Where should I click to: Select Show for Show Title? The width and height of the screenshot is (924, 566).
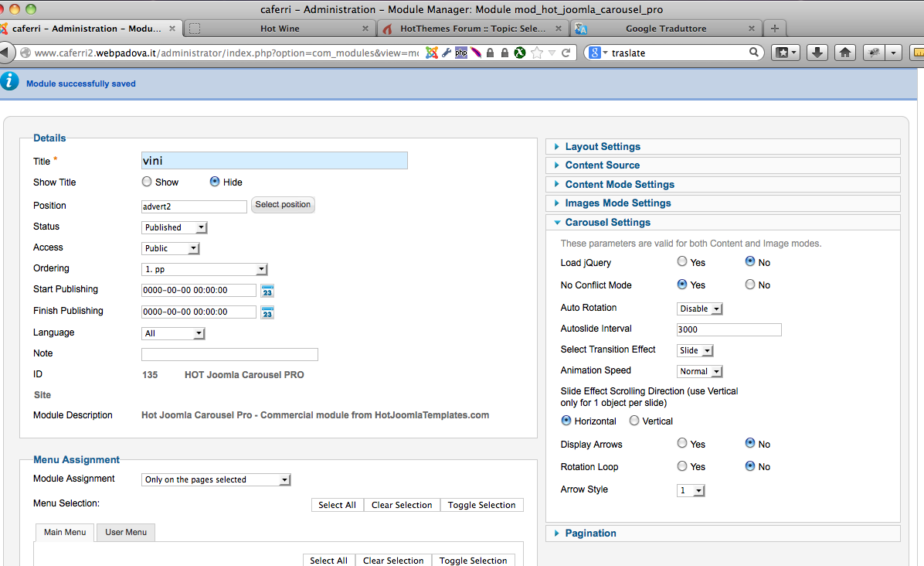pyautogui.click(x=147, y=182)
